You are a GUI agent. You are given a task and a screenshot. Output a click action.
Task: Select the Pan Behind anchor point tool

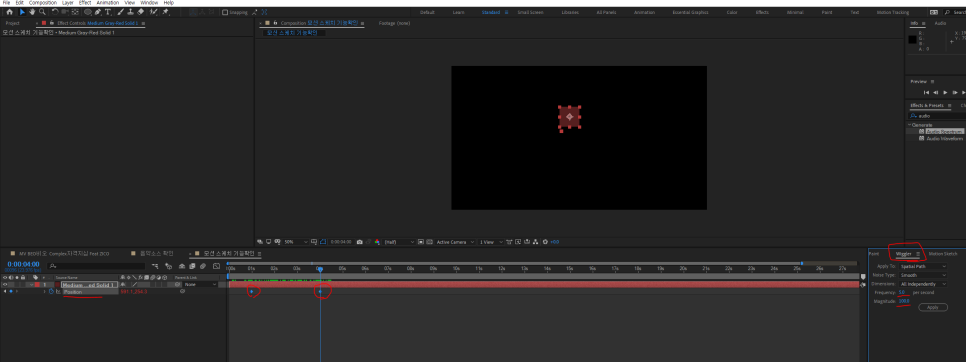coord(75,12)
